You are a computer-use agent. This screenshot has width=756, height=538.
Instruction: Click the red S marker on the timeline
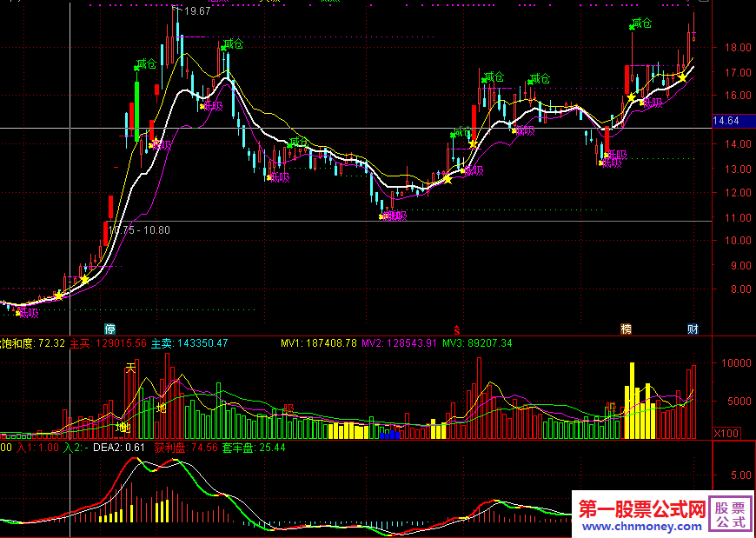pyautogui.click(x=456, y=329)
